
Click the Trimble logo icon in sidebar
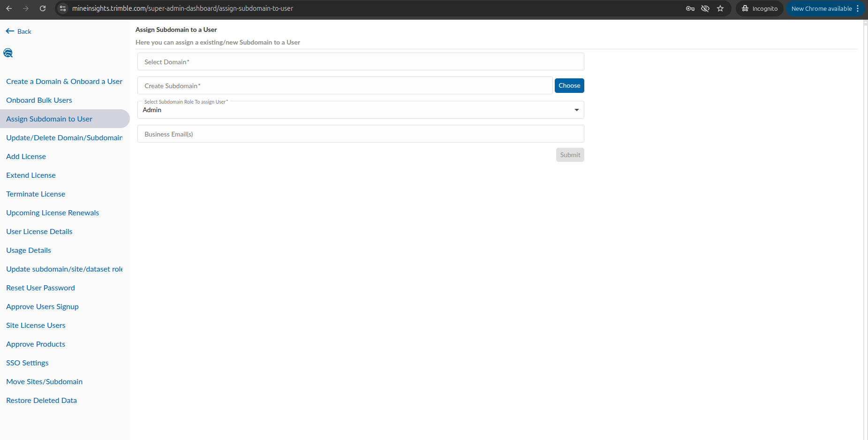8,53
